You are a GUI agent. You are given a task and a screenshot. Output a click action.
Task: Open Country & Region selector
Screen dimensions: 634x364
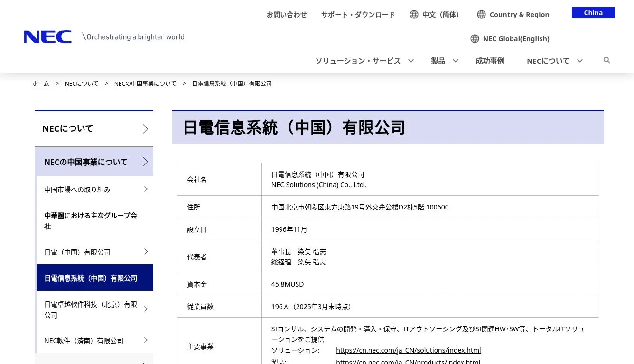pos(519,15)
